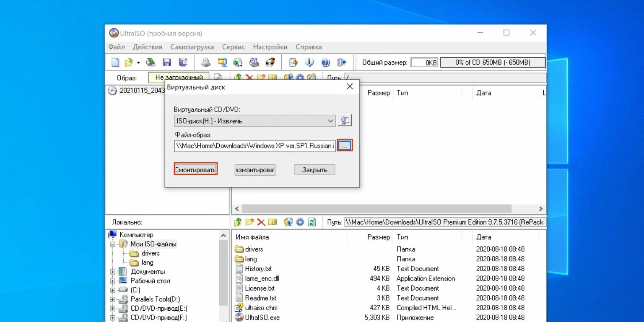Screen dimensions: 644x322
Task: Click the toolbar drive icon before burn disc
Action: pyautogui.click(x=254, y=62)
